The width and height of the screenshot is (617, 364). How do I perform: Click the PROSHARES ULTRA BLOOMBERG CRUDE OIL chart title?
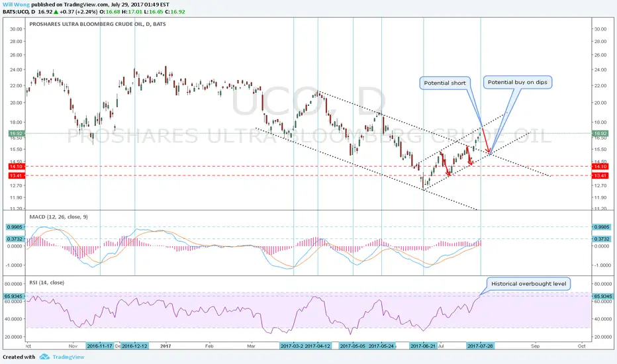(x=97, y=24)
